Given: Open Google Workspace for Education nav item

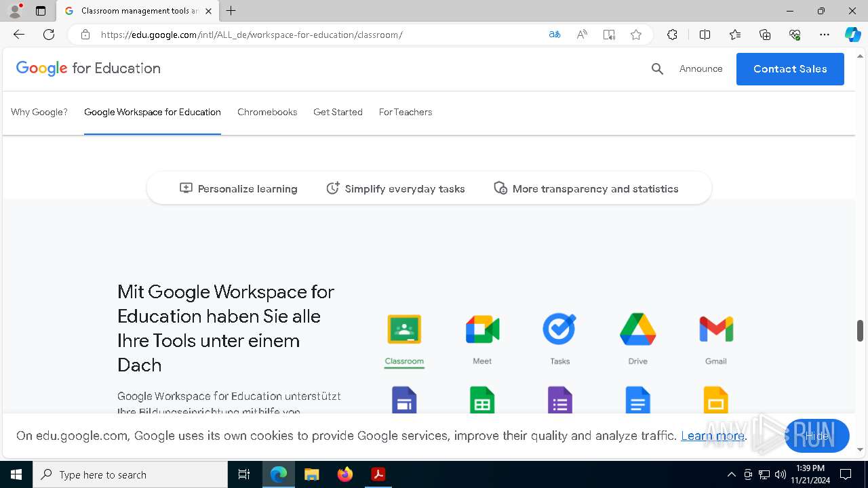Looking at the screenshot, I should (153, 112).
